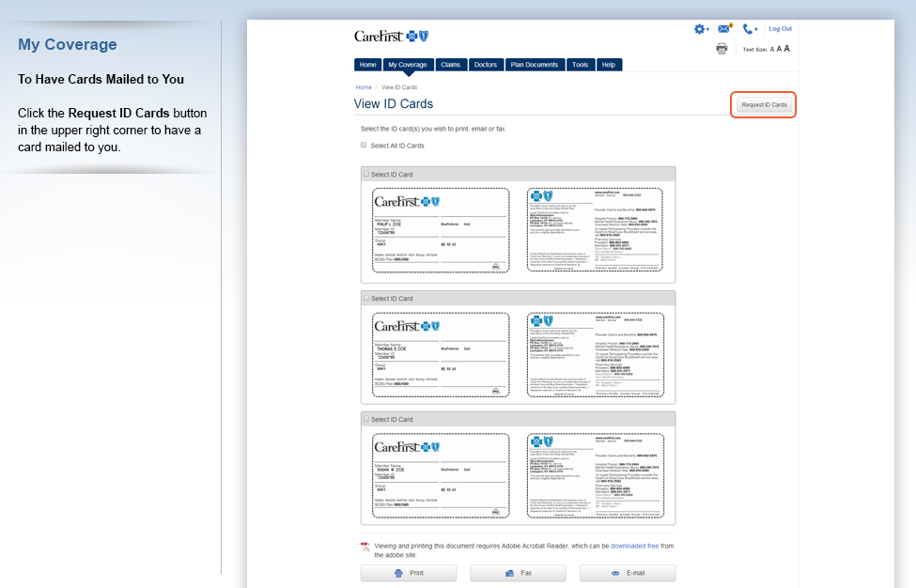Viewport: 916px width, 588px height.
Task: Open the mail envelope messages icon
Action: (x=724, y=28)
